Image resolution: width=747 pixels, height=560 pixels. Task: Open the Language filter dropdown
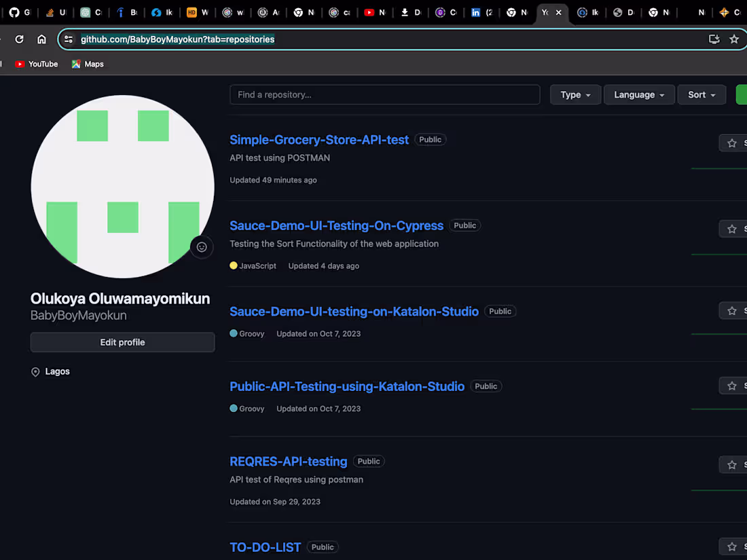639,95
